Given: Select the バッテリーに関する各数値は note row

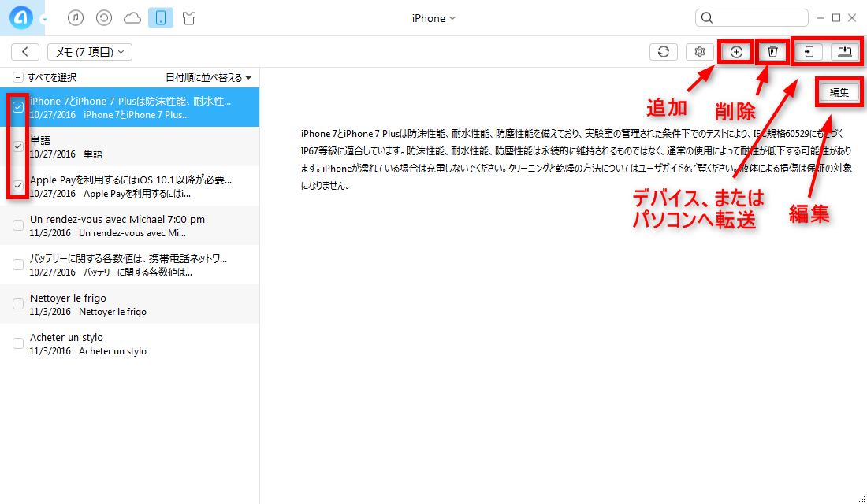Looking at the screenshot, I should (x=129, y=265).
